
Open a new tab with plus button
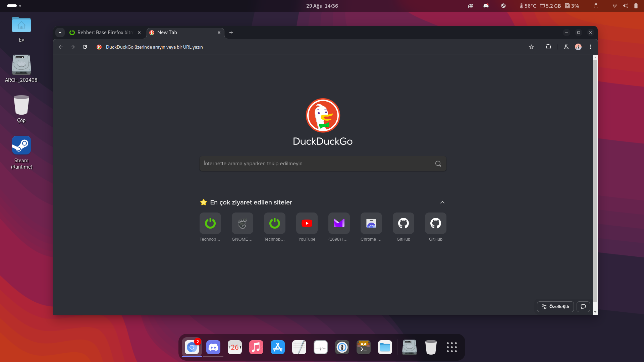(x=231, y=33)
